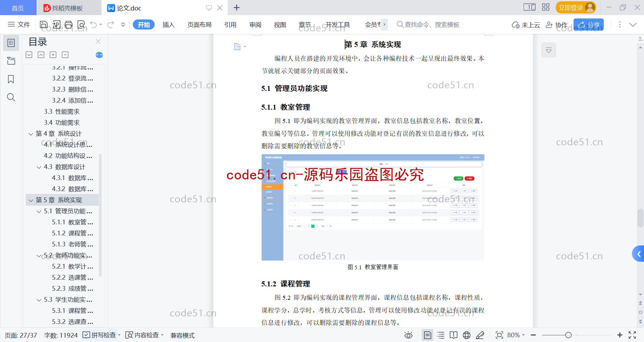
Task: Expand more ribbon tabs arrow
Action: point(384,24)
